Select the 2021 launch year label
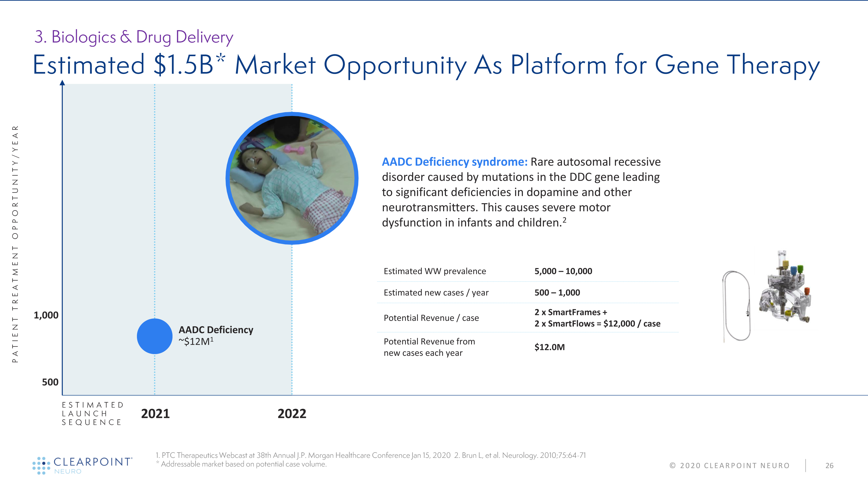 click(155, 414)
